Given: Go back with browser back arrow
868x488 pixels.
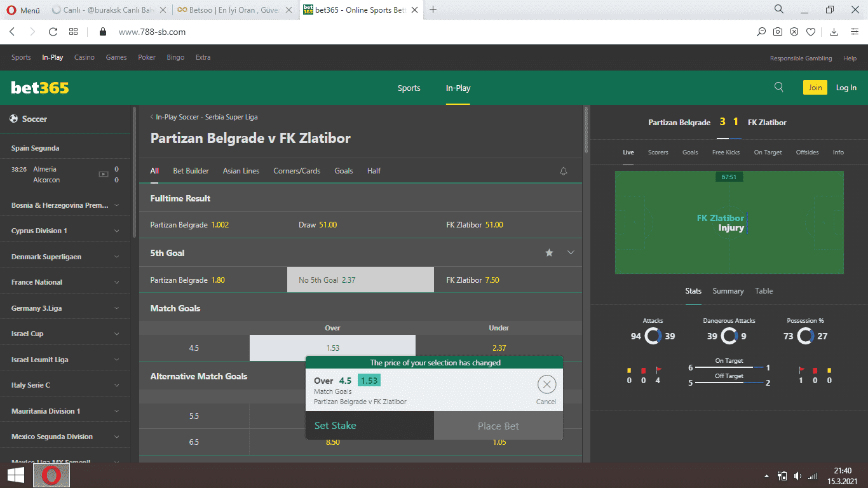Looking at the screenshot, I should pos(12,32).
